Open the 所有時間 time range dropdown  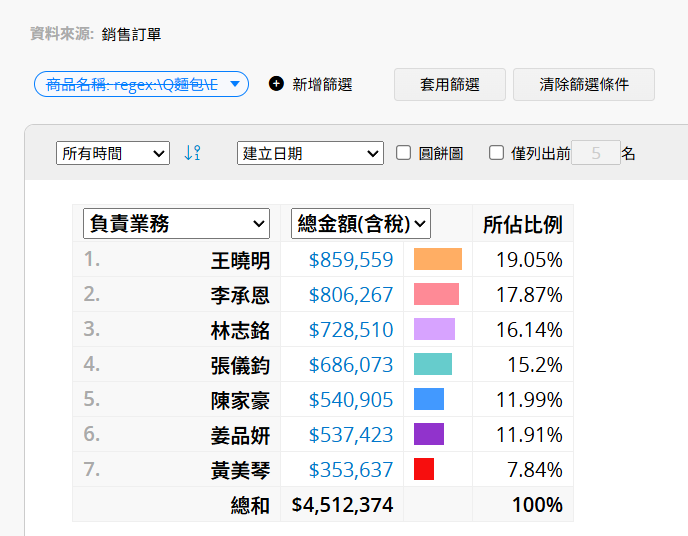(113, 153)
